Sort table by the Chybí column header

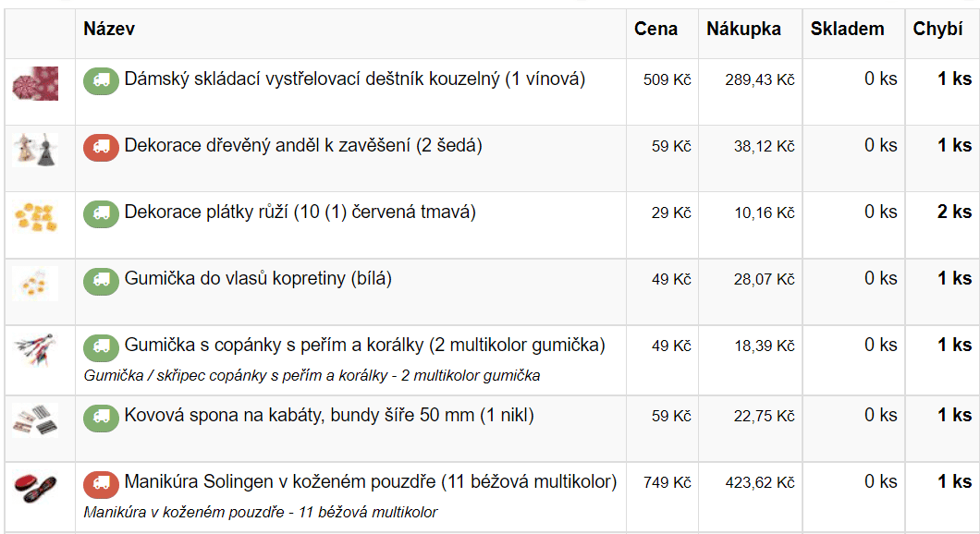coord(937,29)
